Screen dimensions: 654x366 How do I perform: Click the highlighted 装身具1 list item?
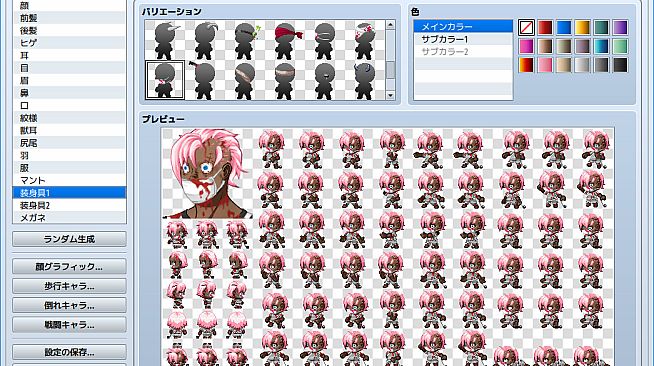69,193
